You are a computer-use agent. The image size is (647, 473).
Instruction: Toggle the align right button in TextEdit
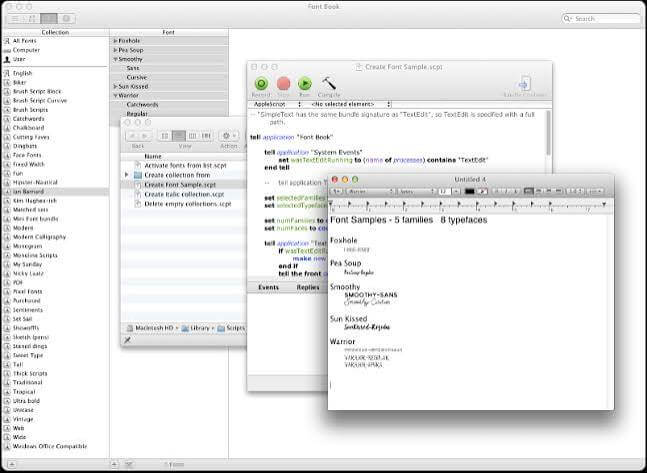pos(548,191)
